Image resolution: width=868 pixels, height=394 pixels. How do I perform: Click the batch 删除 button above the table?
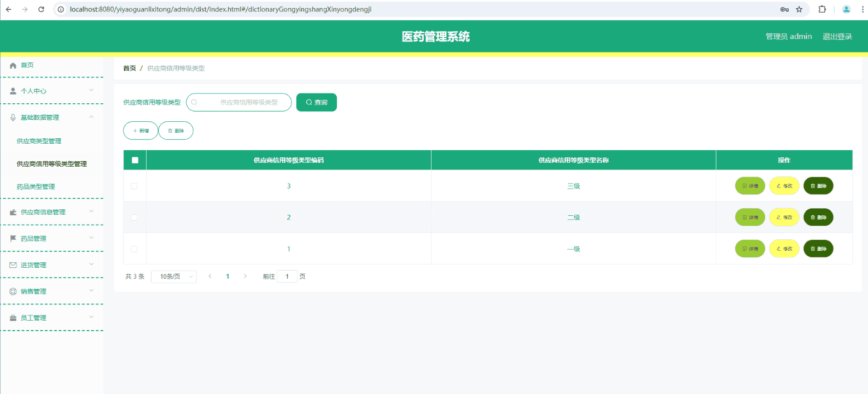tap(176, 131)
